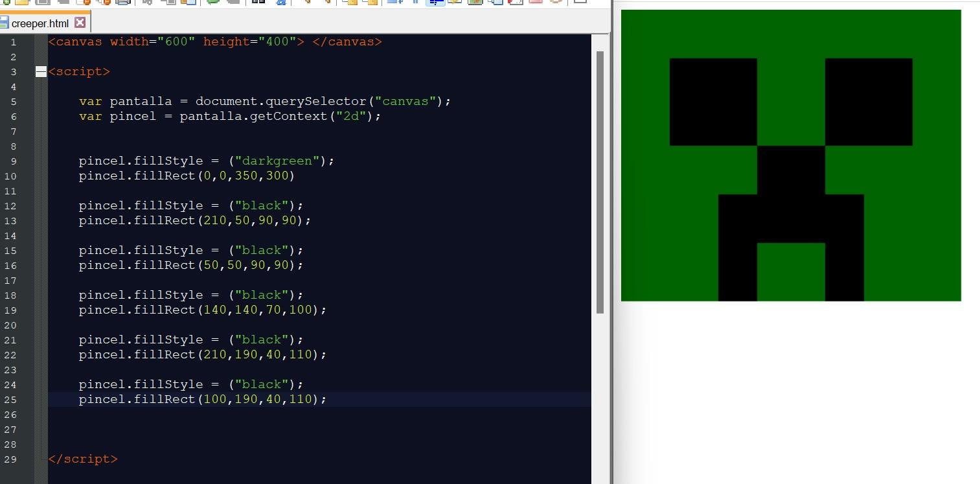Place cursor on var pantalla line
Screen dimensions: 980x484
click(x=264, y=101)
